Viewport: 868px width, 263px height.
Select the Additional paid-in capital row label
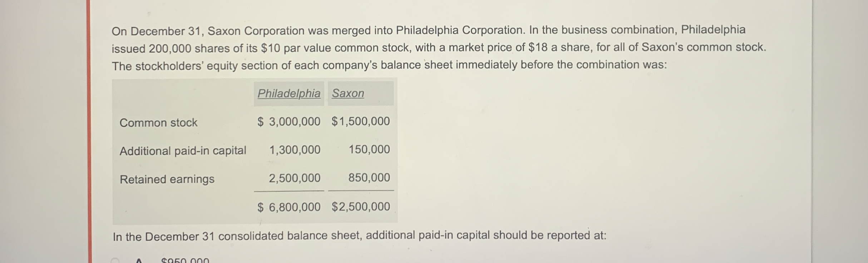click(x=183, y=151)
